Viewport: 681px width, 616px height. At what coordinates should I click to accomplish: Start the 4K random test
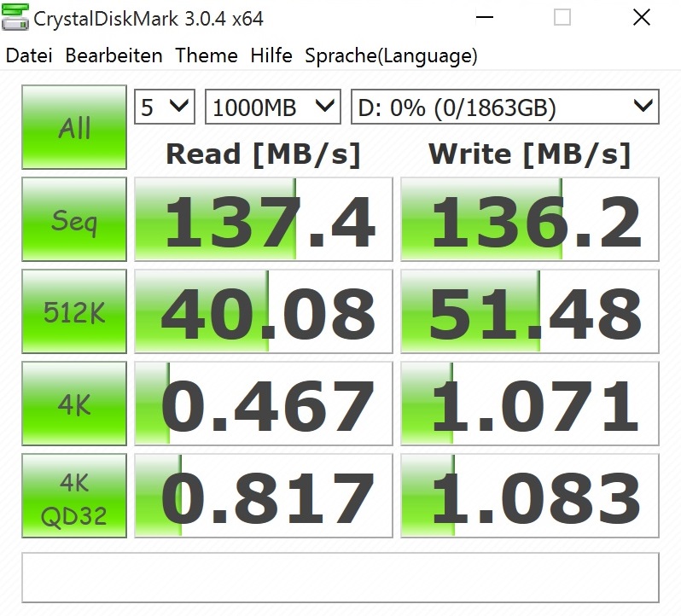click(x=74, y=404)
